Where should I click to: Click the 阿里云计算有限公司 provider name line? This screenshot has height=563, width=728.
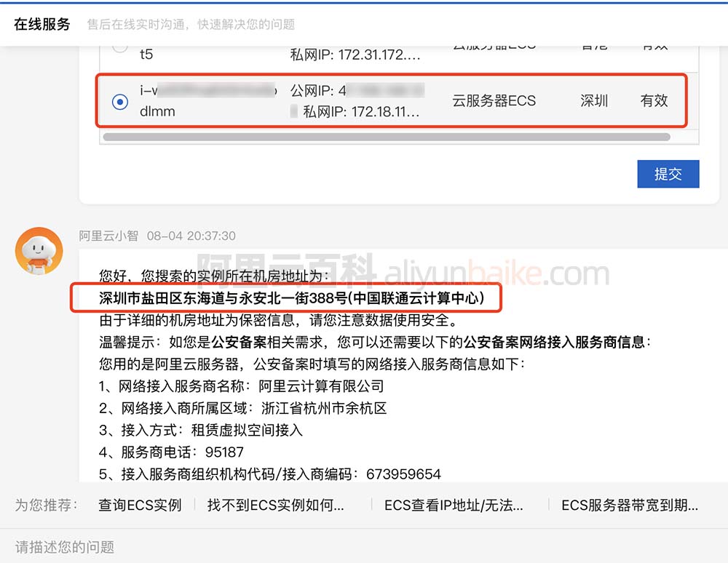tap(242, 386)
